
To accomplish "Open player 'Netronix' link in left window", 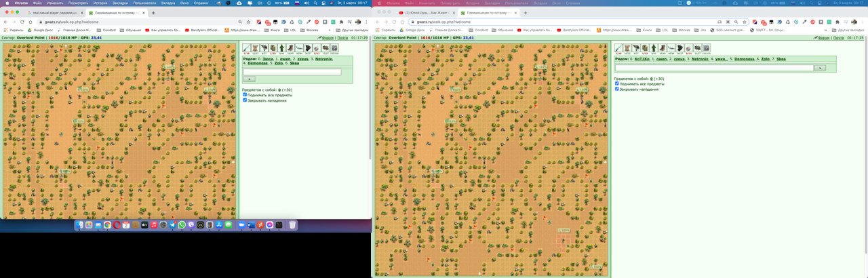I will tap(324, 59).
